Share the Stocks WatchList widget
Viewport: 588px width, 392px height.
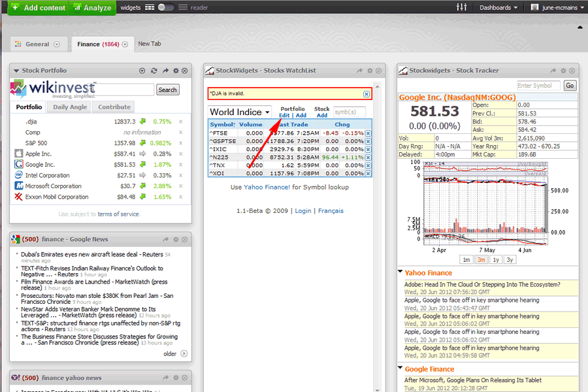[359, 71]
